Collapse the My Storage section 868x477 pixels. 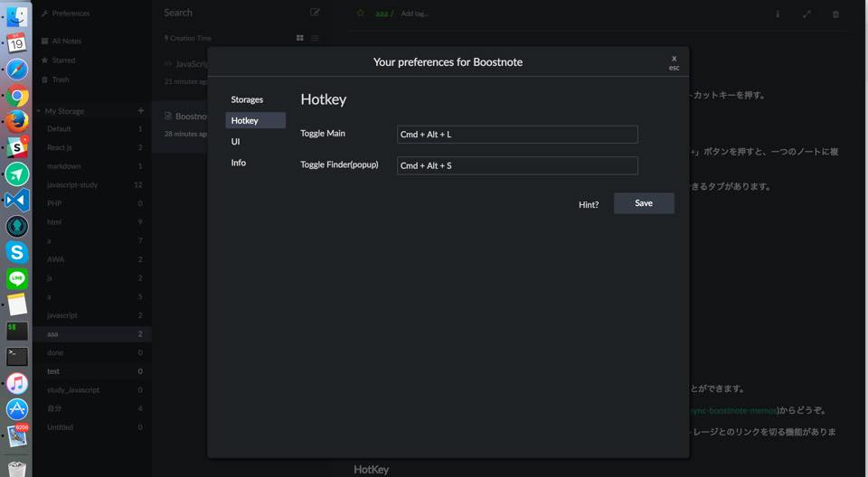coord(39,111)
